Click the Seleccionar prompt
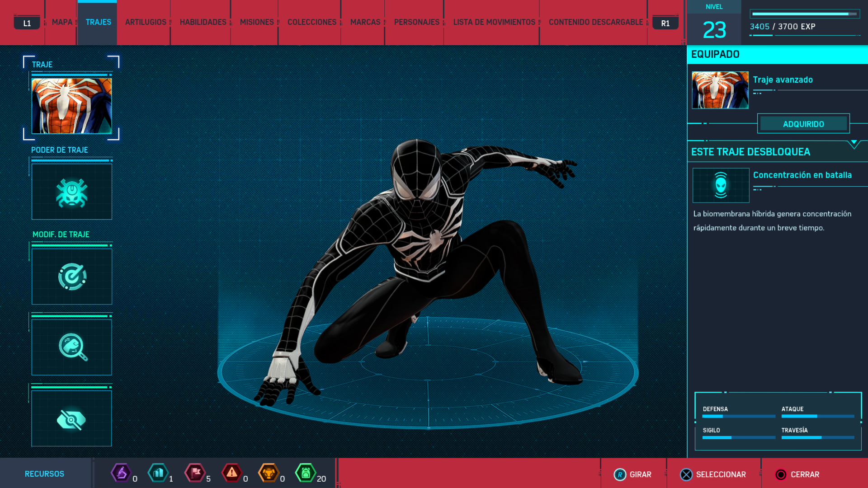Image resolution: width=868 pixels, height=488 pixels. click(x=713, y=474)
